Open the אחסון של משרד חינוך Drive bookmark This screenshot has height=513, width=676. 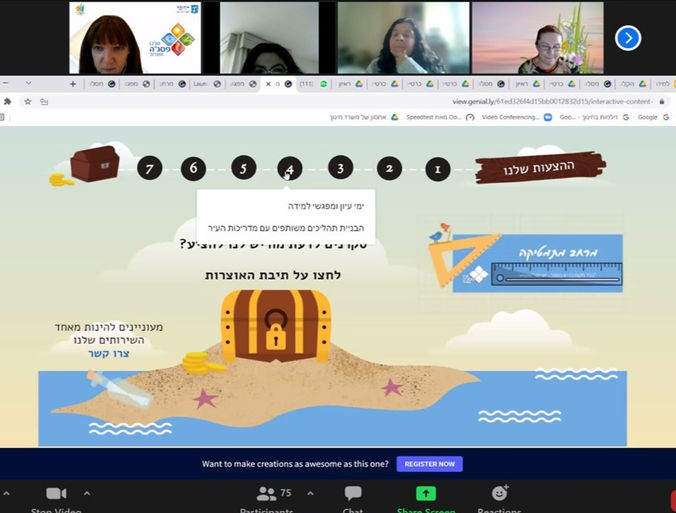364,117
